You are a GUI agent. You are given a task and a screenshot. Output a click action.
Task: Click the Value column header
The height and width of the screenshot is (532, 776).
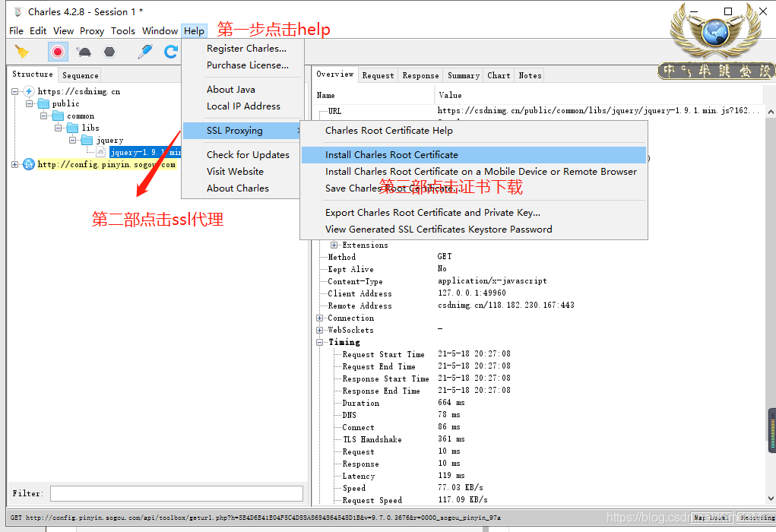click(x=451, y=95)
